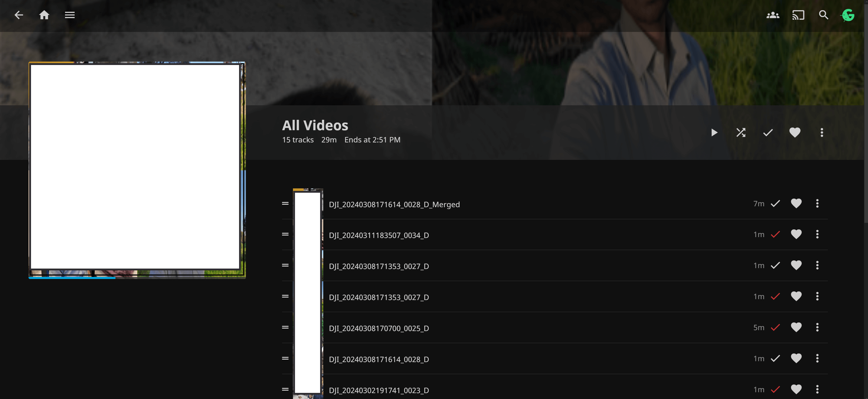Click the back arrow icon
The width and height of the screenshot is (868, 399).
pos(19,15)
